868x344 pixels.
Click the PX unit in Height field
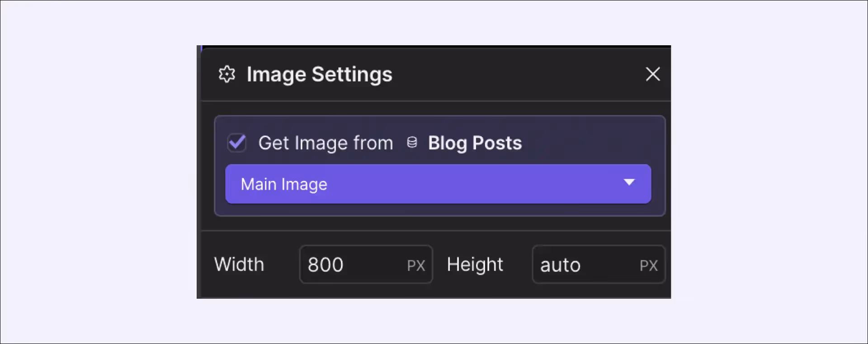pyautogui.click(x=649, y=266)
